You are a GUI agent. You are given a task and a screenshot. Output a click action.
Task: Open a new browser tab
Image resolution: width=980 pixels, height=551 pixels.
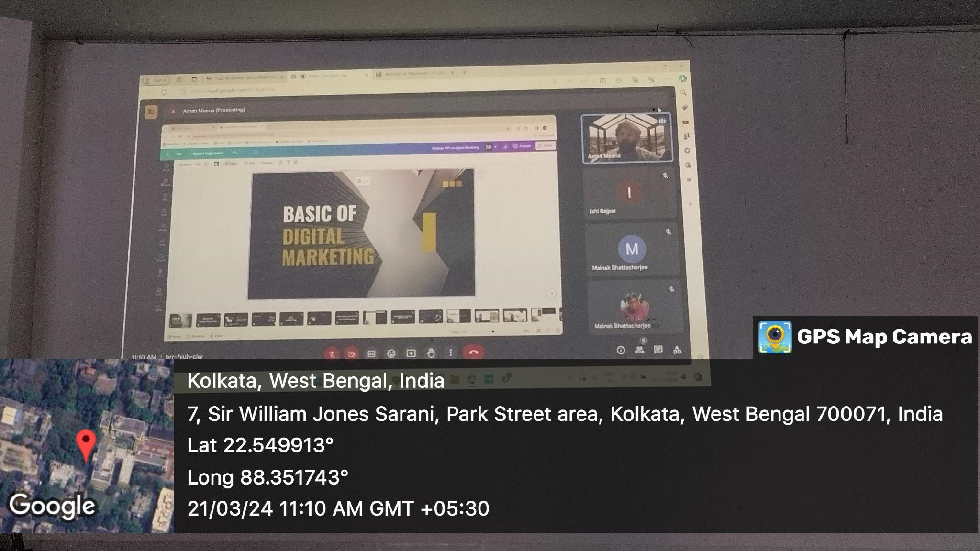[464, 72]
